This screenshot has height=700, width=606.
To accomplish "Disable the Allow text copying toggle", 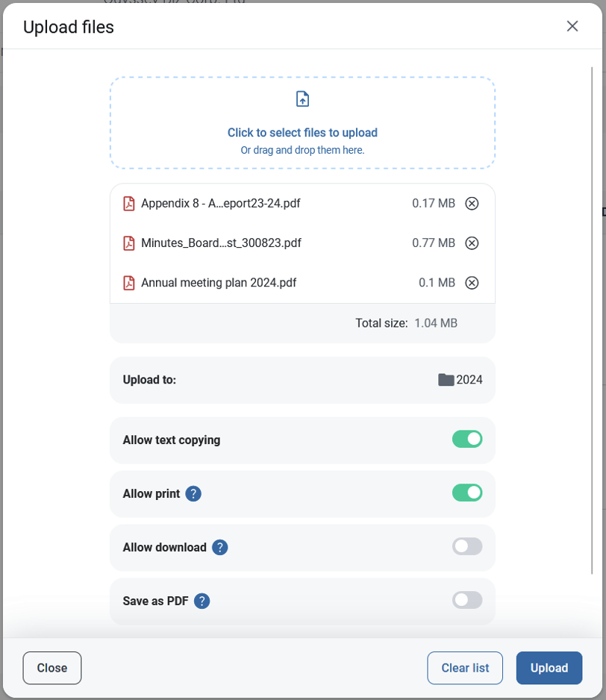I will tap(467, 439).
